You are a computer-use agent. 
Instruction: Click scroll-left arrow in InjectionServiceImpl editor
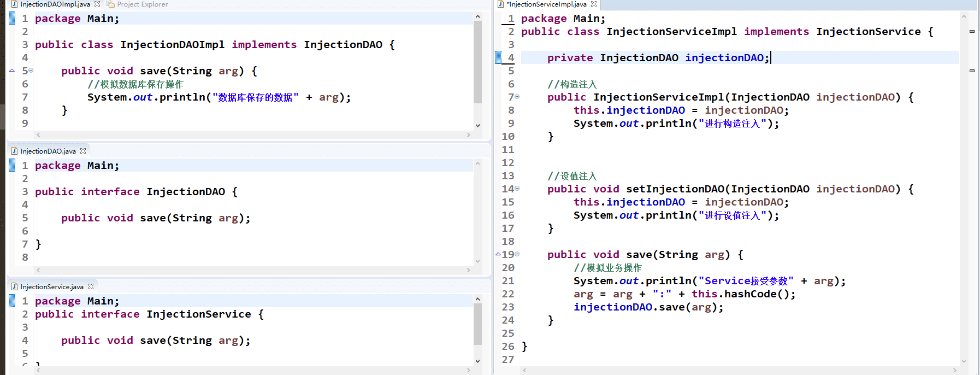(524, 370)
